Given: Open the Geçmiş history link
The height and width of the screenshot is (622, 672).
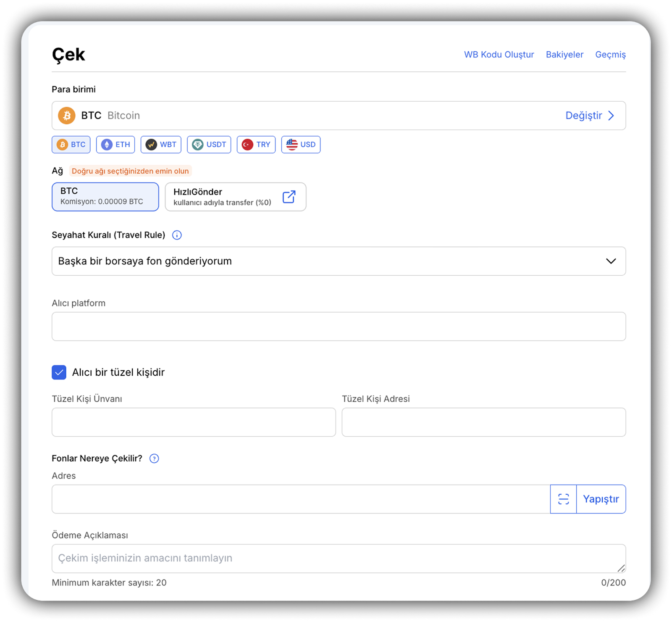Looking at the screenshot, I should [x=610, y=55].
